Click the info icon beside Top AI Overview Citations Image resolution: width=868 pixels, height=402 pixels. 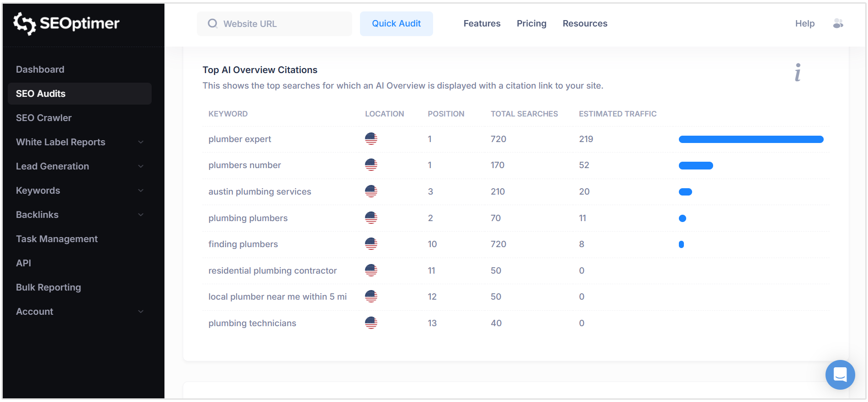pos(798,72)
